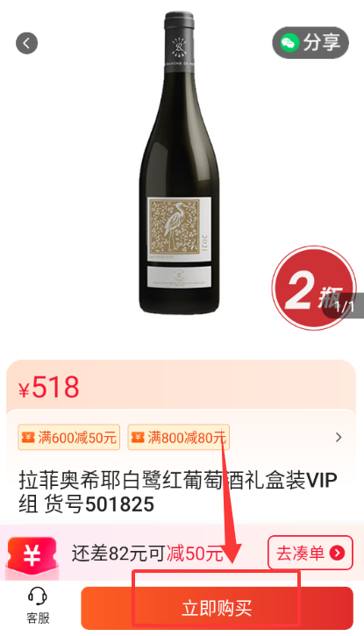Tap the red yuan coupon icon
The width and height of the screenshot is (364, 636).
click(32, 556)
